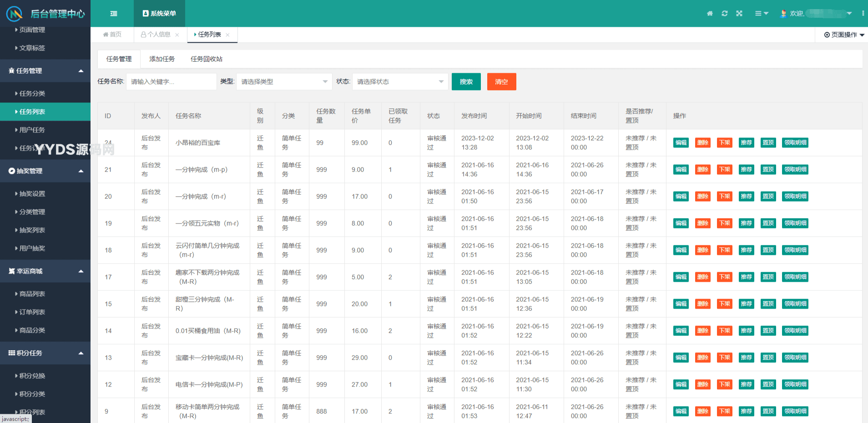Click 置顶 for task ID 18
The image size is (868, 423).
pyautogui.click(x=768, y=250)
